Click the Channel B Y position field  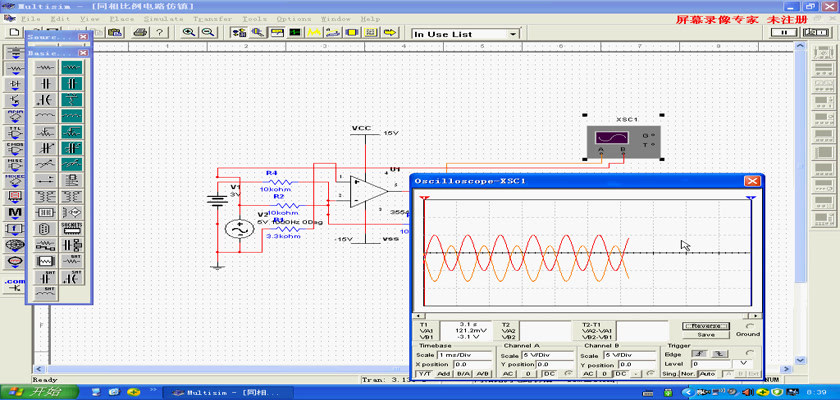(x=636, y=364)
